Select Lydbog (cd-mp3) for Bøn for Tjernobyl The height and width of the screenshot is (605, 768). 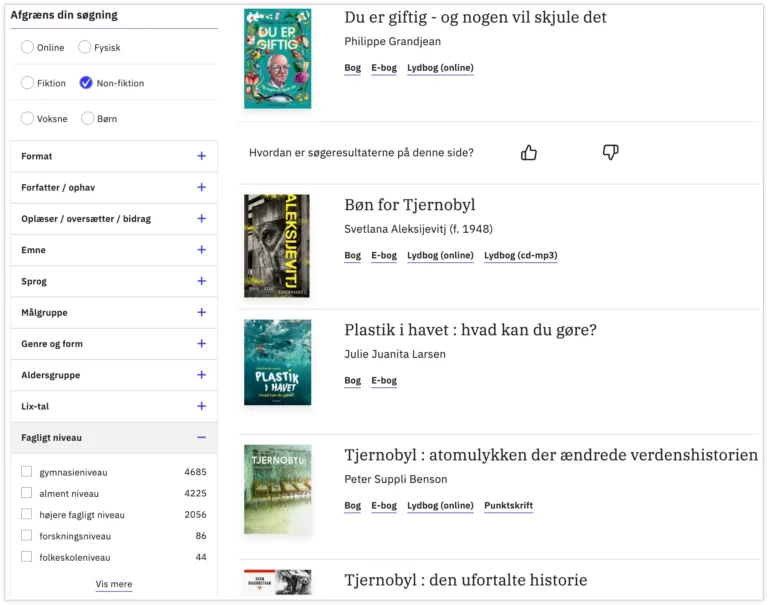point(520,255)
